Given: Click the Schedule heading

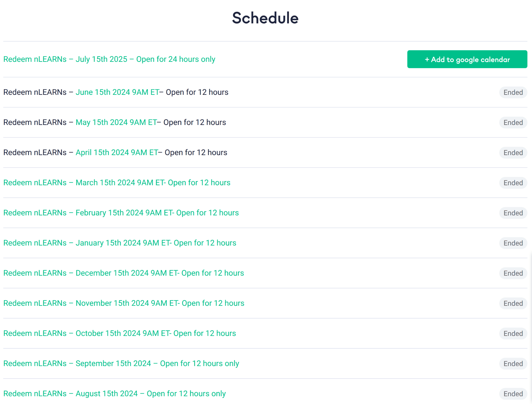Looking at the screenshot, I should [265, 18].
